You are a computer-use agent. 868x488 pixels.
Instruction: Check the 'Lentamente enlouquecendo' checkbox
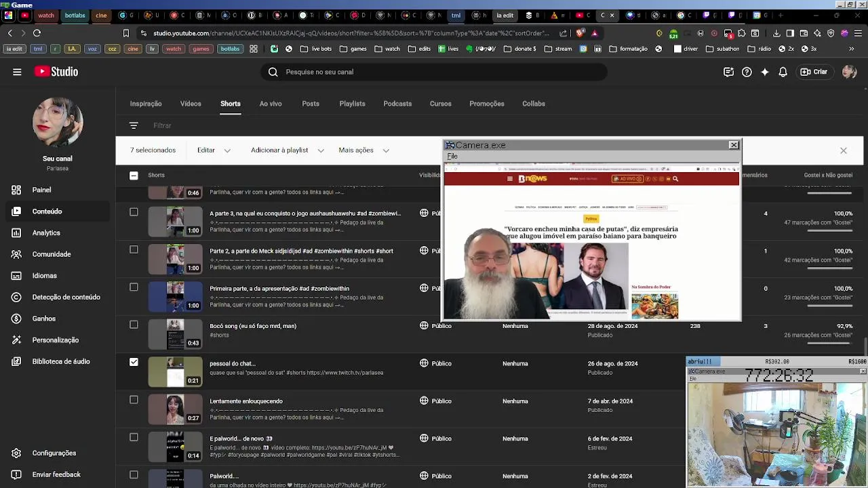[x=134, y=400]
